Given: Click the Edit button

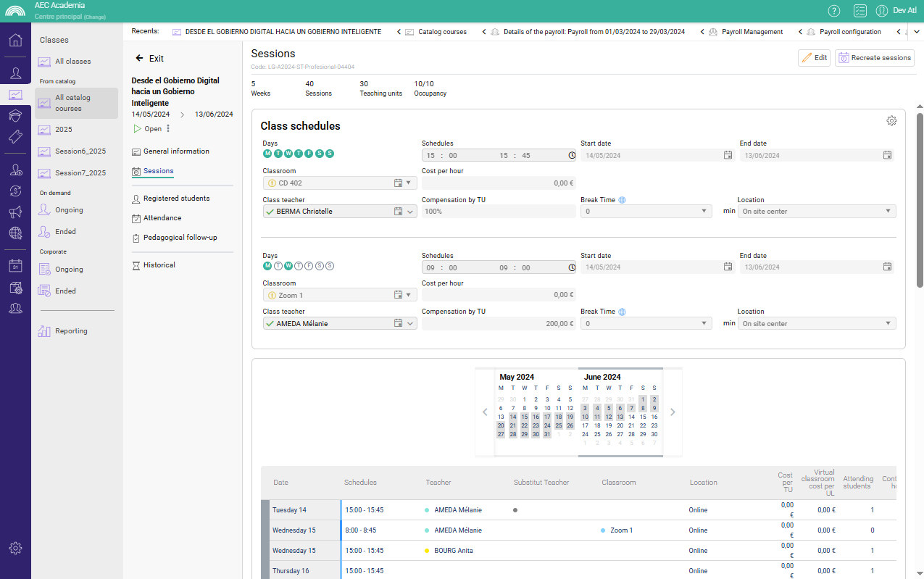Looking at the screenshot, I should pos(814,58).
